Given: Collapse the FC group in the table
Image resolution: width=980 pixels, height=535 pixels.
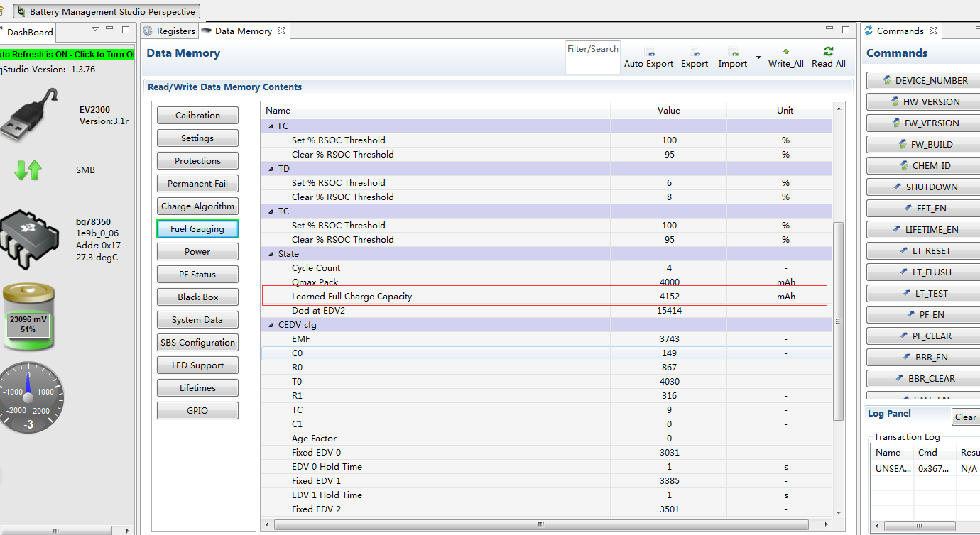Looking at the screenshot, I should tap(271, 126).
